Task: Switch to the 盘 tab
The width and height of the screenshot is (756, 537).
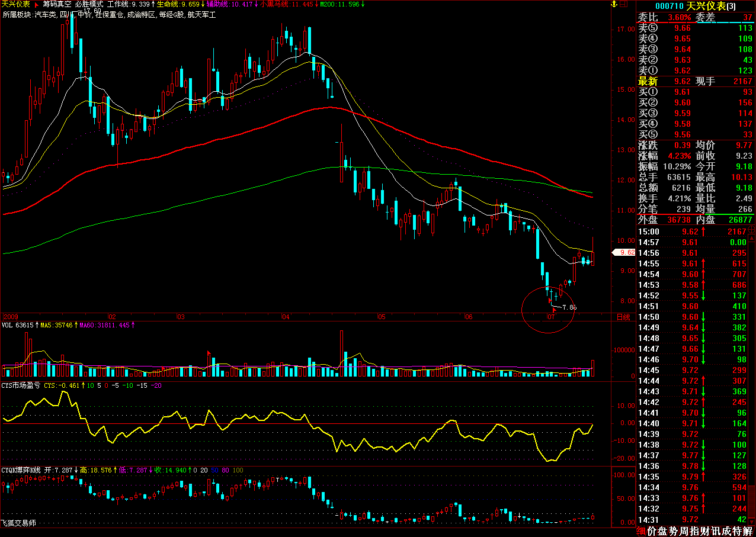Action: tap(662, 531)
